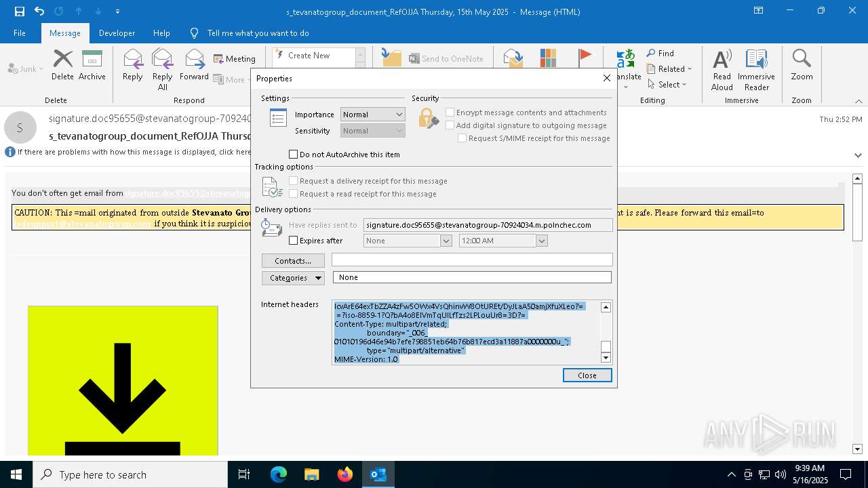Open the More respond options dropdown
Screen dimensions: 868x488
click(233, 79)
